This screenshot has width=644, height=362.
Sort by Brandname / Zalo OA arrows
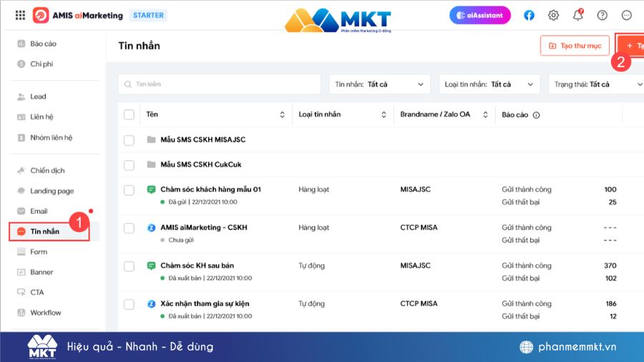485,114
